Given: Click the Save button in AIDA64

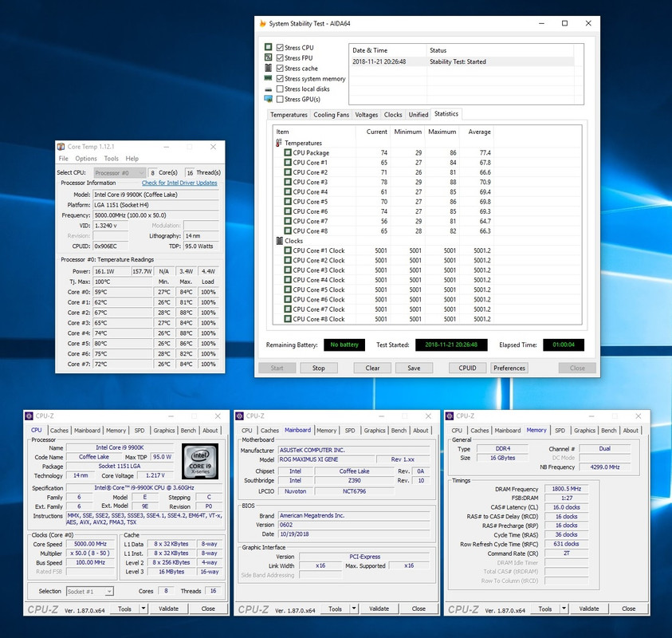Looking at the screenshot, I should (414, 368).
